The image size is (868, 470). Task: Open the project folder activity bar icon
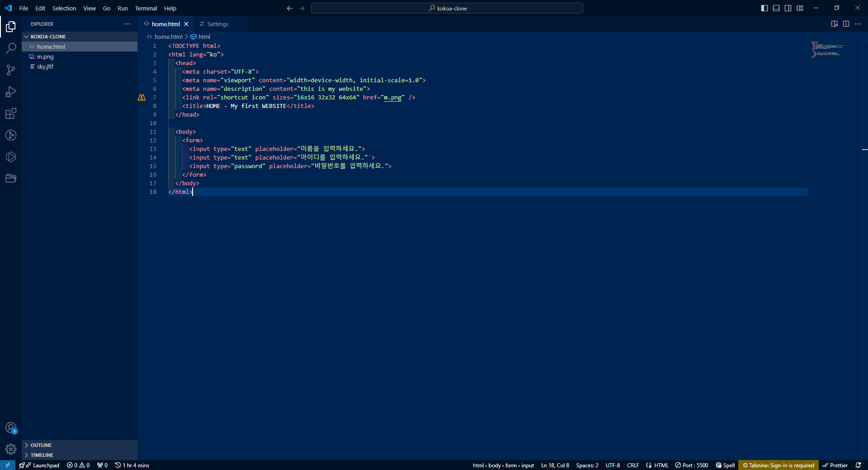11,179
